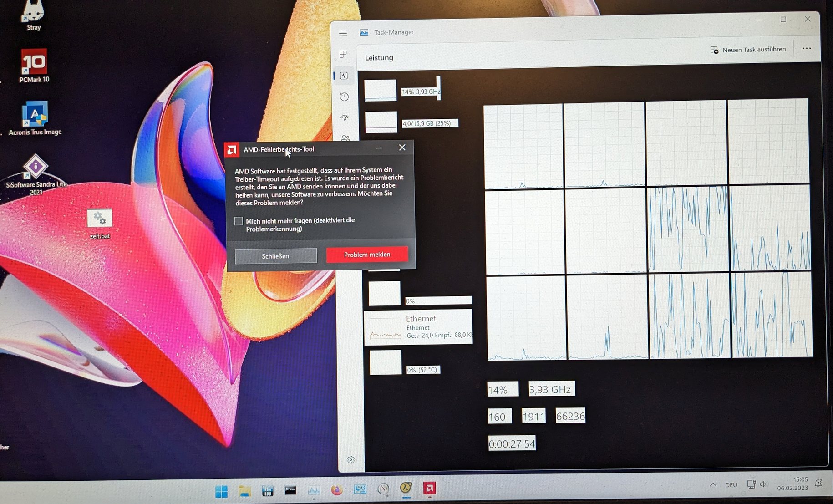The width and height of the screenshot is (833, 504).
Task: Close the AMD-Fehlerberichts-Tool dialog
Action: pos(402,148)
